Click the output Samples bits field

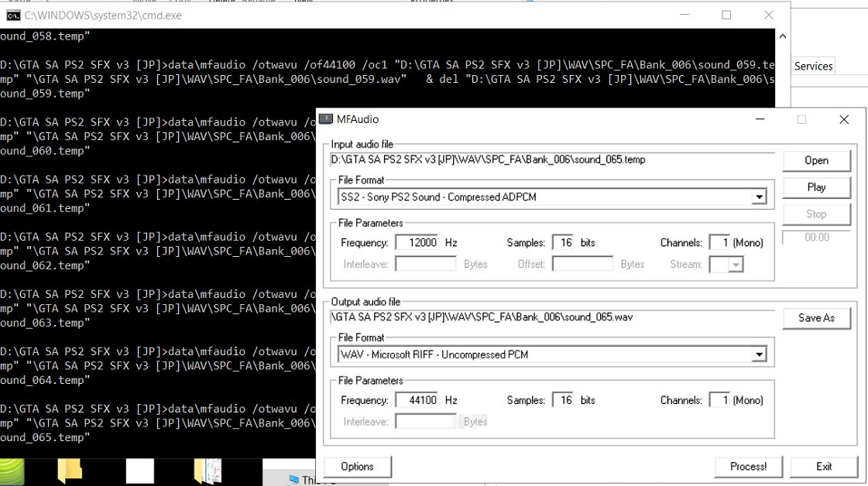click(x=563, y=400)
